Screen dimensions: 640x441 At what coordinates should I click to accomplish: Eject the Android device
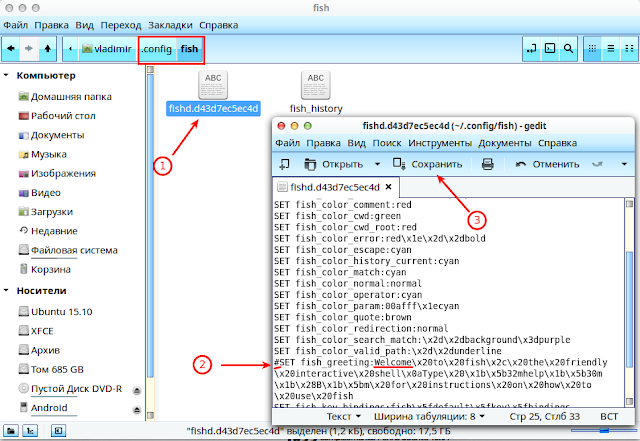(137, 410)
